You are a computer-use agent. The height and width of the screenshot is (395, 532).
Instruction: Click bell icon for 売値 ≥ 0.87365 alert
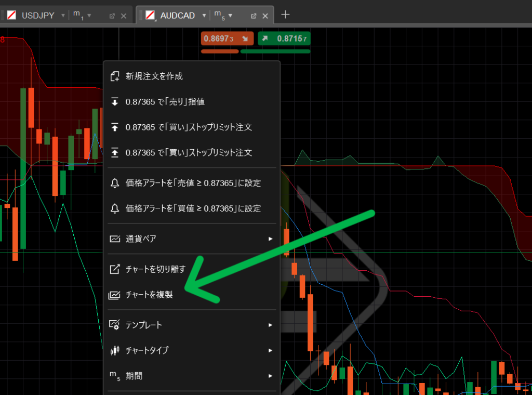115,183
